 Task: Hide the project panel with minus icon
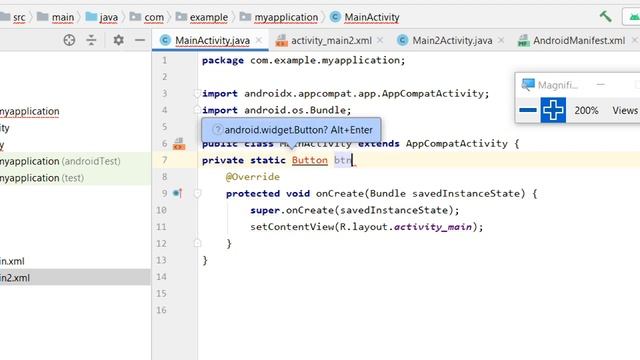point(140,40)
